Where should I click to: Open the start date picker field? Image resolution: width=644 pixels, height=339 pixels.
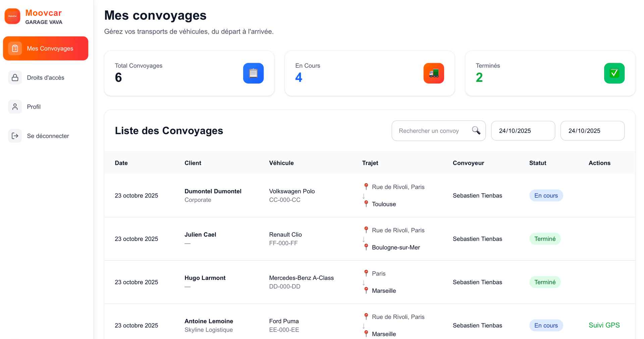523,131
